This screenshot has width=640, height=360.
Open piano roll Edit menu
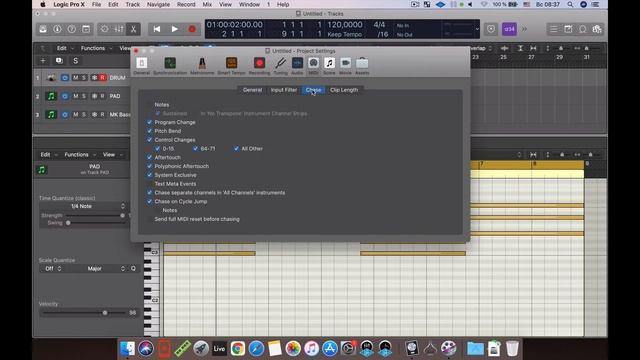click(x=48, y=155)
